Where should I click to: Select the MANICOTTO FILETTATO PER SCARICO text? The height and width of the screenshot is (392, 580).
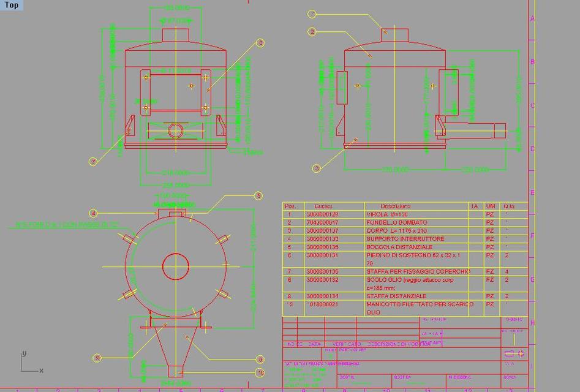tap(420, 304)
